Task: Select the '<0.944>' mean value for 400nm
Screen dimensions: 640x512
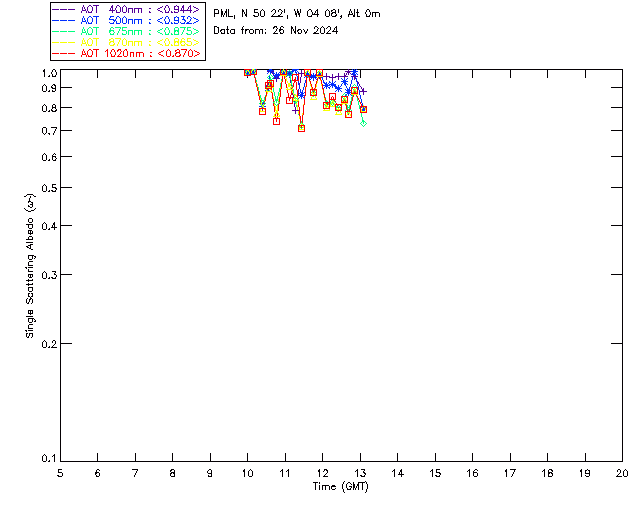Action: (x=178, y=9)
